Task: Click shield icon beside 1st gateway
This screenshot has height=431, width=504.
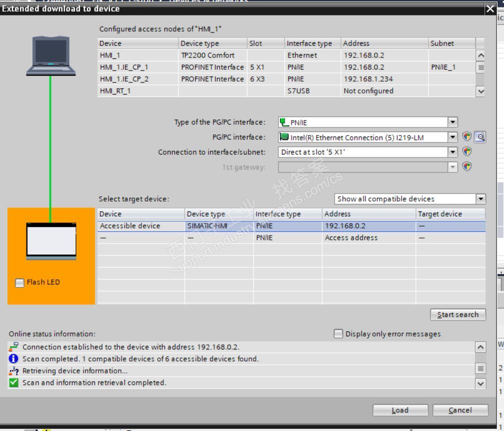Action: pos(466,166)
